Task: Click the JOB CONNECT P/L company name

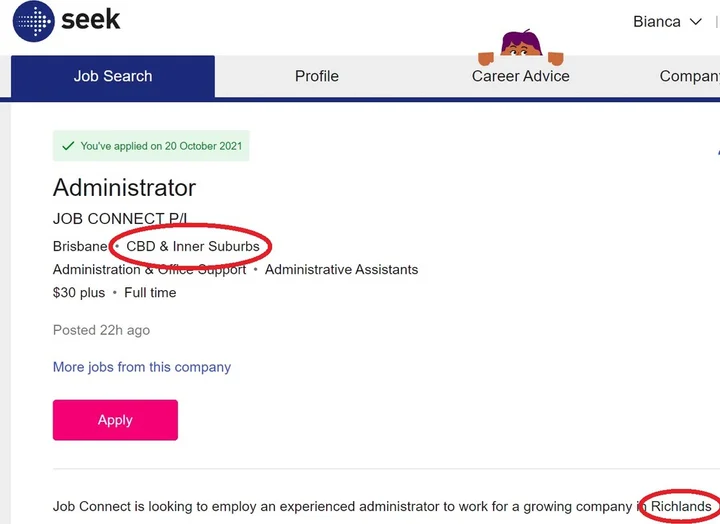Action: click(120, 219)
